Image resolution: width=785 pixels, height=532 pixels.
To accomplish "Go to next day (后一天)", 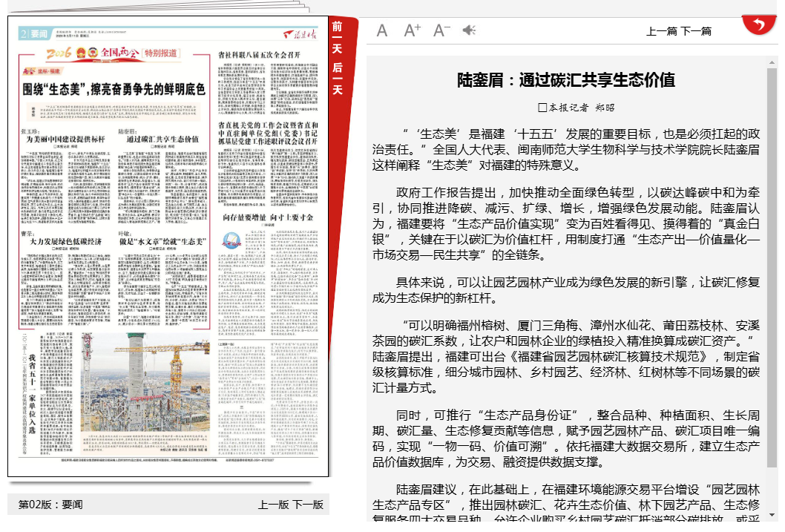I will pos(338,78).
